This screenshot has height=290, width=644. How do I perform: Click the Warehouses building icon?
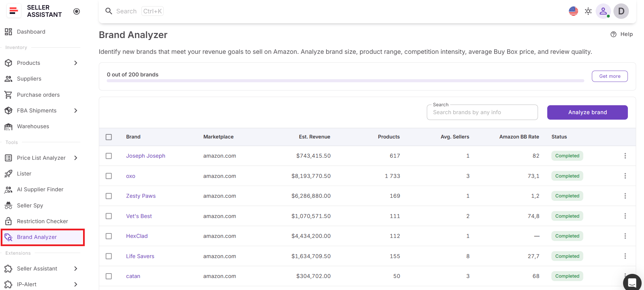click(x=9, y=126)
